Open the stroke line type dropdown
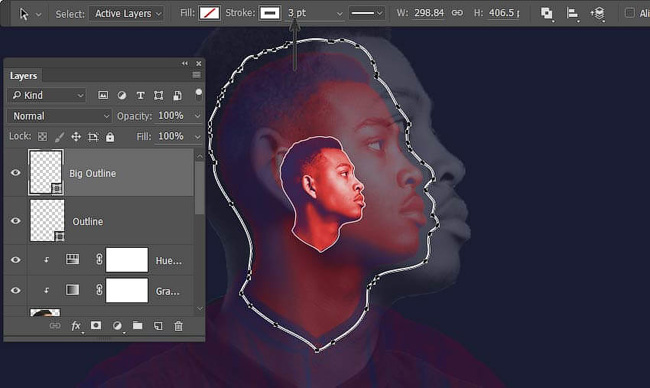The width and height of the screenshot is (650, 388). [367, 13]
